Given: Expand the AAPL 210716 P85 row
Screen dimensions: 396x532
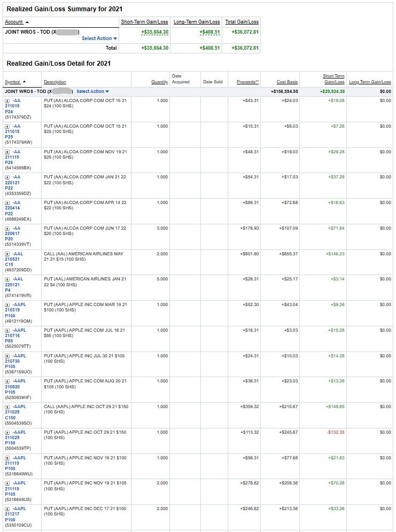Looking at the screenshot, I should [x=7, y=330].
